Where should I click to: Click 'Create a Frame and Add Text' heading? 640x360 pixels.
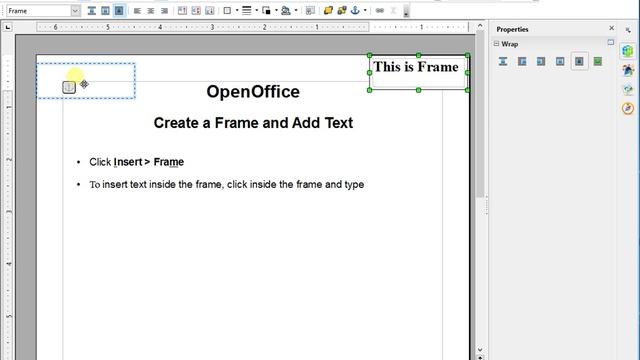pos(253,123)
